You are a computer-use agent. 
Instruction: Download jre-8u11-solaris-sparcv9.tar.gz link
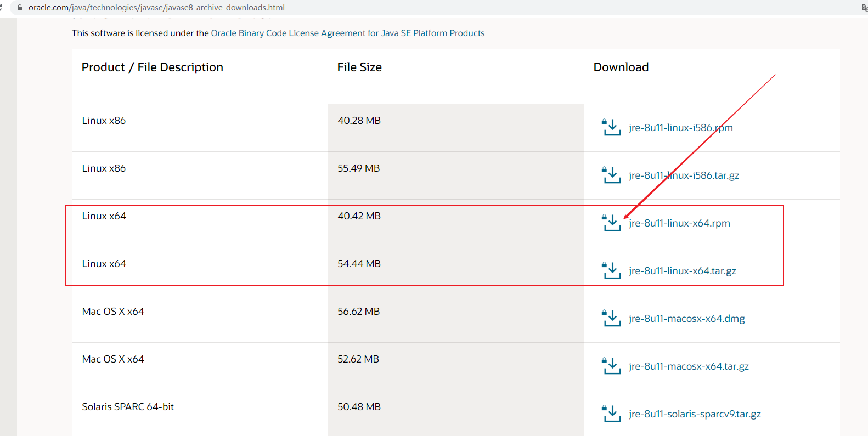[695, 414]
